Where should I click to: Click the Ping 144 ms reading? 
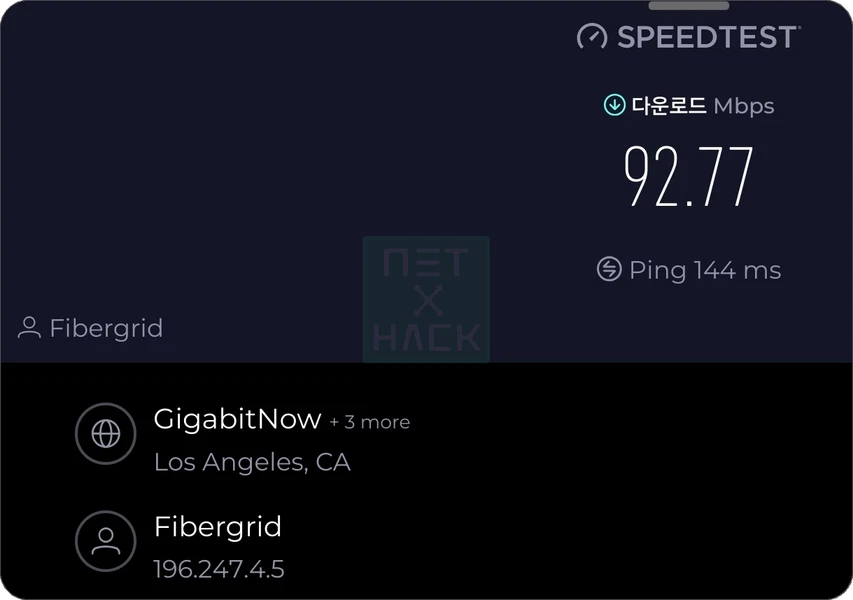point(705,270)
